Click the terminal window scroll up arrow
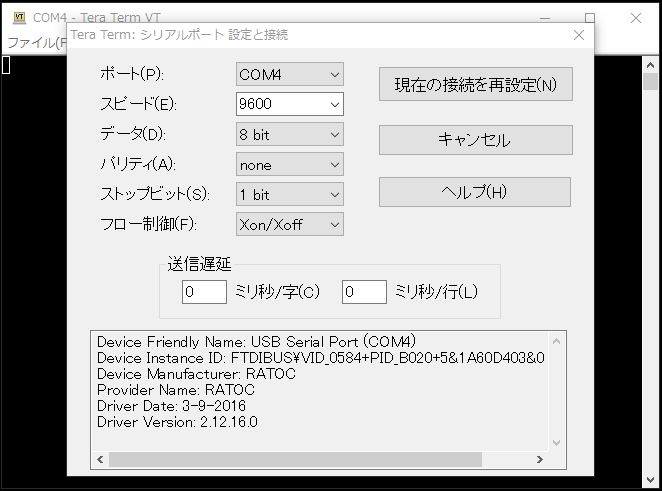The image size is (662, 491). [651, 65]
